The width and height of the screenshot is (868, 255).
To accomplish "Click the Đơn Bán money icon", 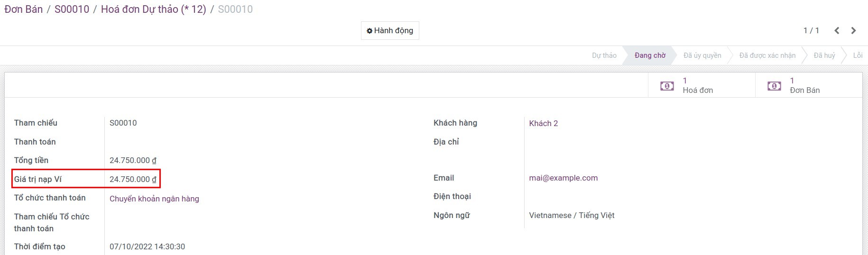I will click(774, 86).
